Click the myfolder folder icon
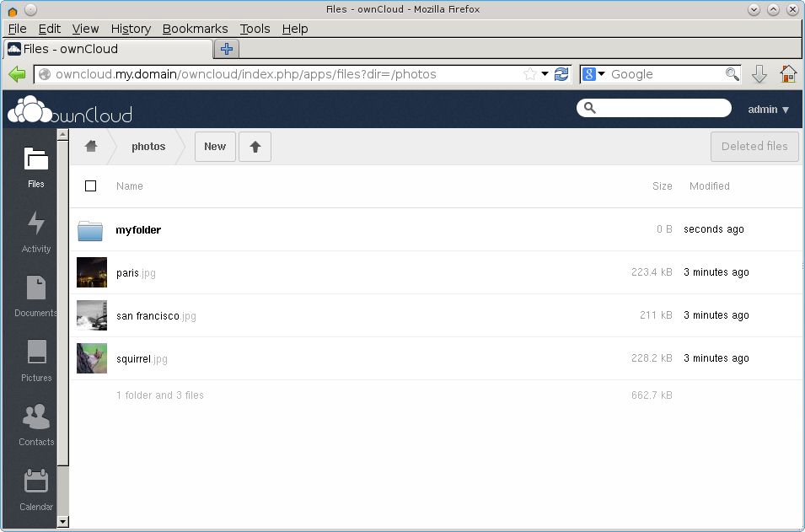Screen dimensions: 805x532 coord(90,230)
